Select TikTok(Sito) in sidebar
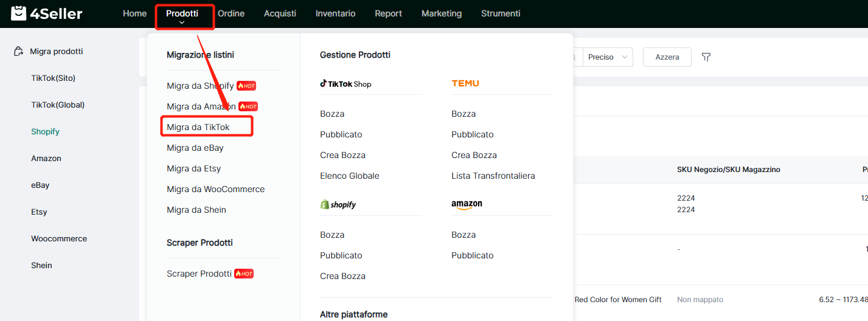Screen dimensions: 868x321 click(54, 78)
